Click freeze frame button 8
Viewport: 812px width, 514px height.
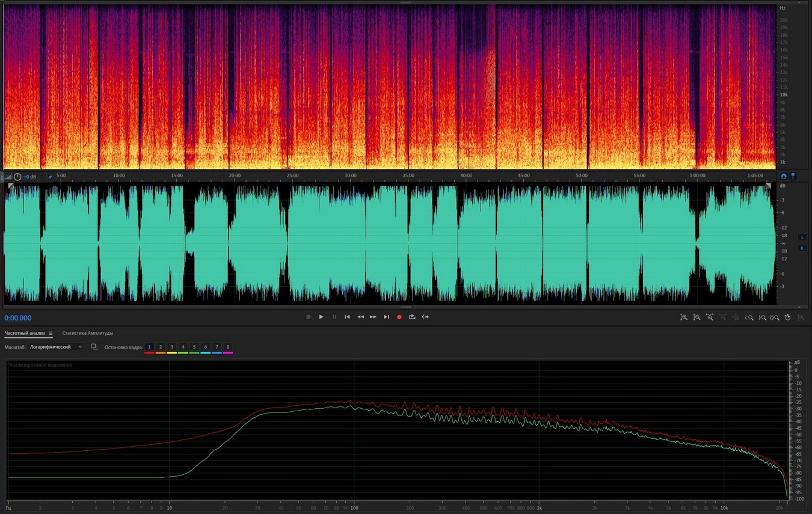pos(228,347)
